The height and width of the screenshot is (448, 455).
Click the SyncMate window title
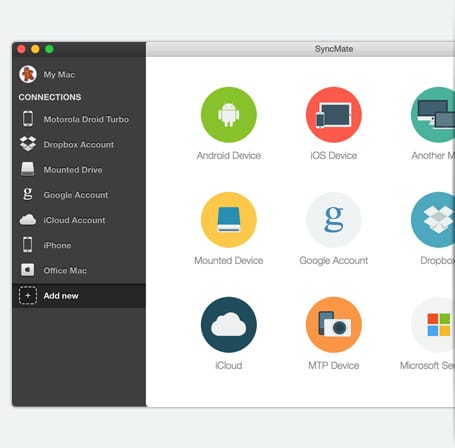(334, 49)
